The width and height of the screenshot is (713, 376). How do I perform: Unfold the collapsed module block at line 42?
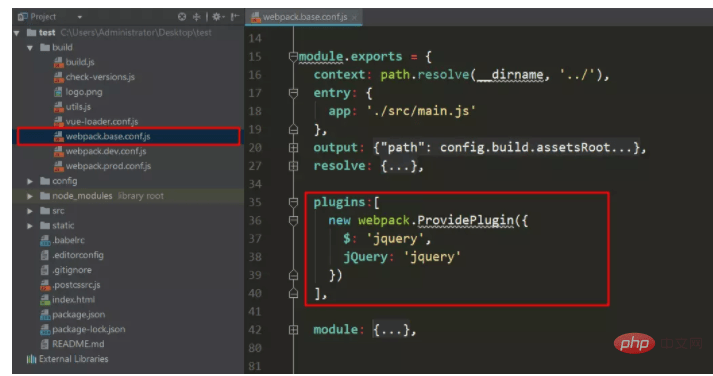(293, 330)
